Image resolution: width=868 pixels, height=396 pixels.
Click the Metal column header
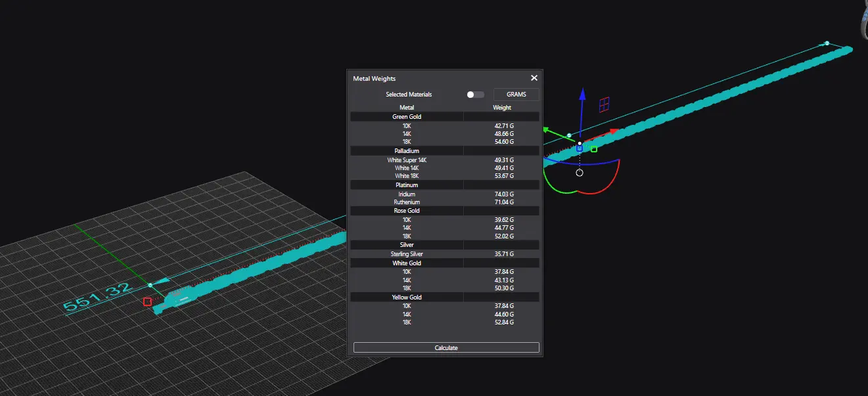pos(407,108)
